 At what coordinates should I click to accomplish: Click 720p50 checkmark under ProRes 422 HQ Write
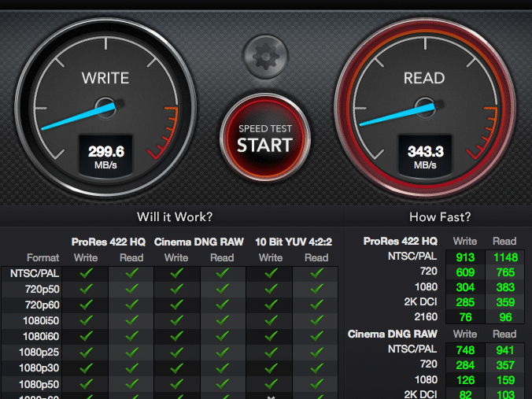[86, 289]
